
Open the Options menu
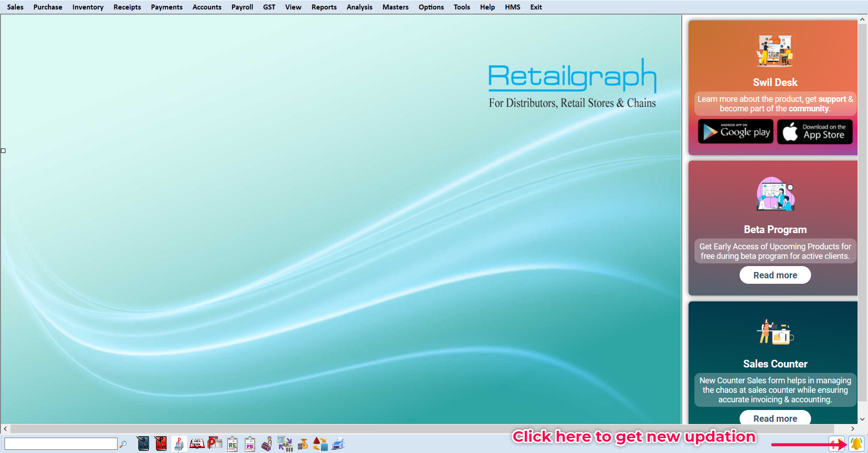(431, 7)
